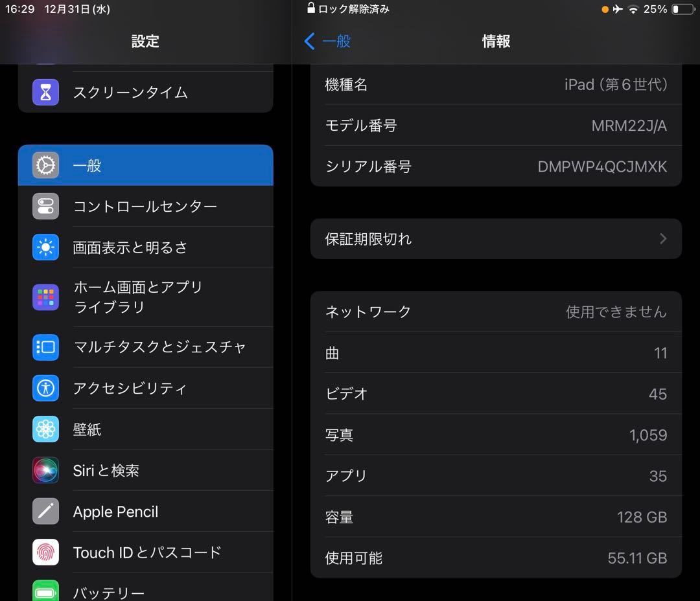Highlight the 情報 title at the top
Viewport: 700px width, 601px height.
[x=496, y=41]
